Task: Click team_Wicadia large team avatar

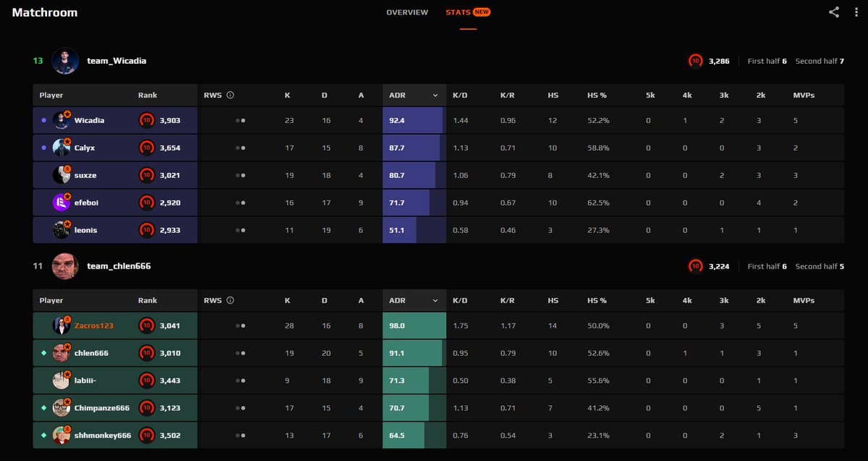Action: click(65, 61)
